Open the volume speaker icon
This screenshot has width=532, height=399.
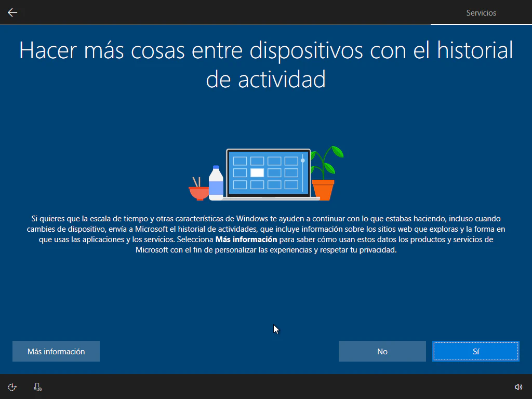tap(518, 387)
